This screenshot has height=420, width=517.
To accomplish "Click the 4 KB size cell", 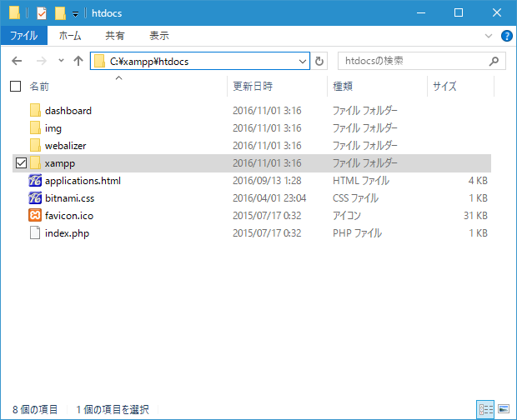I will pyautogui.click(x=478, y=181).
